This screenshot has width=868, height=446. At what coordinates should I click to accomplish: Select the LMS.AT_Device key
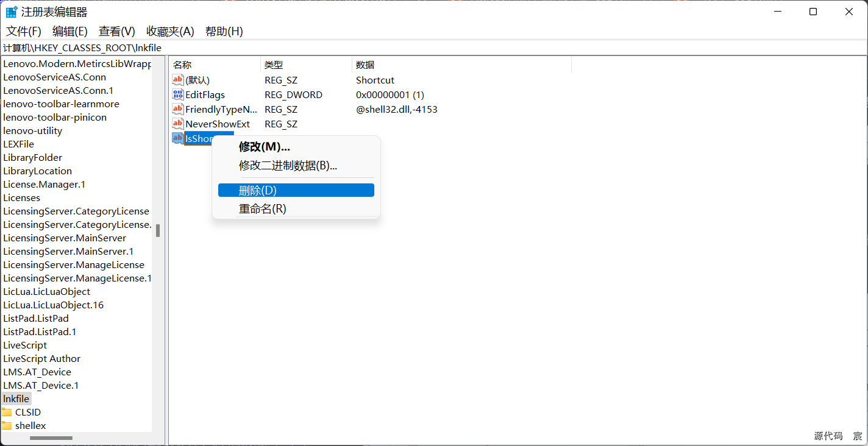(37, 372)
